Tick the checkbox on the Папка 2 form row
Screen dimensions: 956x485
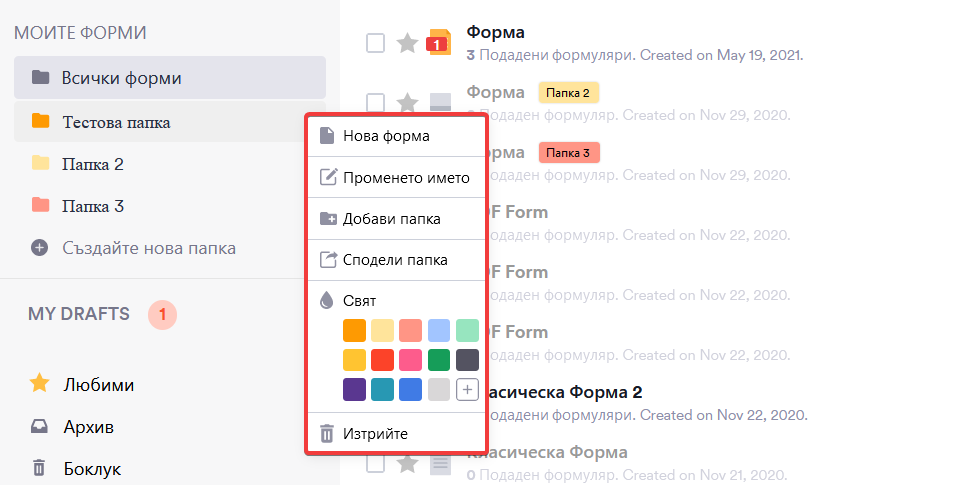tap(375, 102)
